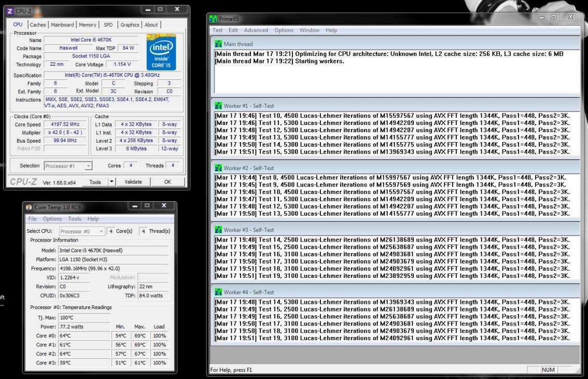The width and height of the screenshot is (588, 379).
Task: Click Worker #1 log line Test 15 M13969343
Action: [392, 152]
